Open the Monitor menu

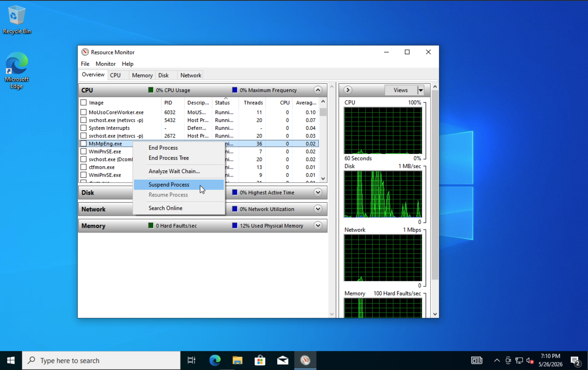[105, 64]
